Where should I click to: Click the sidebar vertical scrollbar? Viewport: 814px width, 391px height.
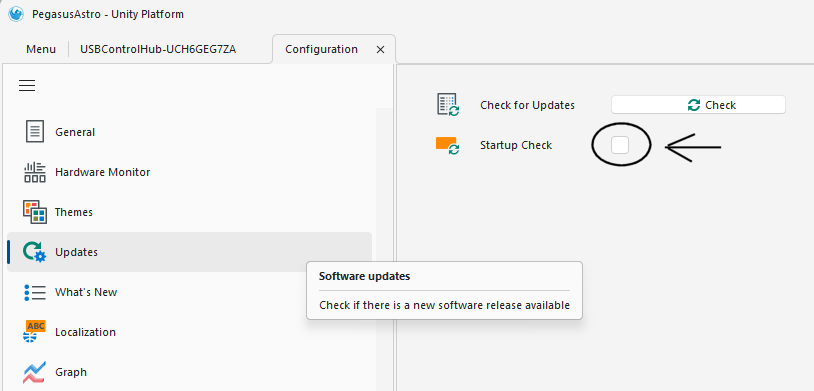[x=385, y=249]
